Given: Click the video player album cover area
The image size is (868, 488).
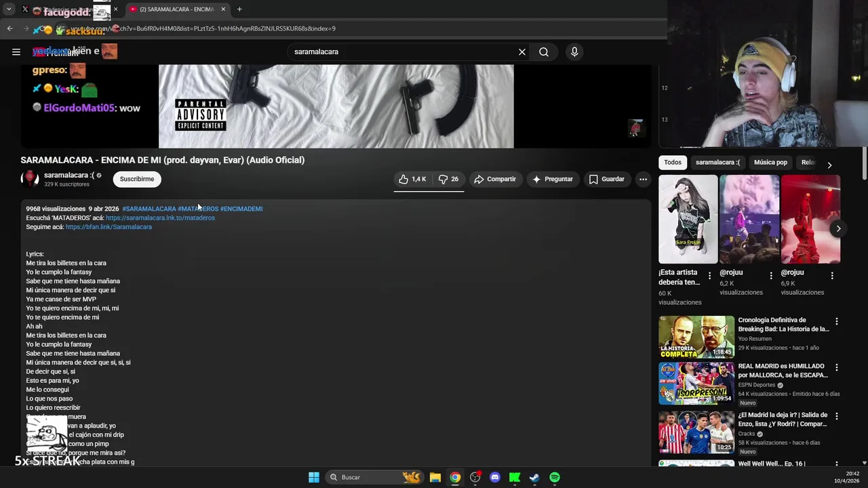Looking at the screenshot, I should tap(336, 106).
